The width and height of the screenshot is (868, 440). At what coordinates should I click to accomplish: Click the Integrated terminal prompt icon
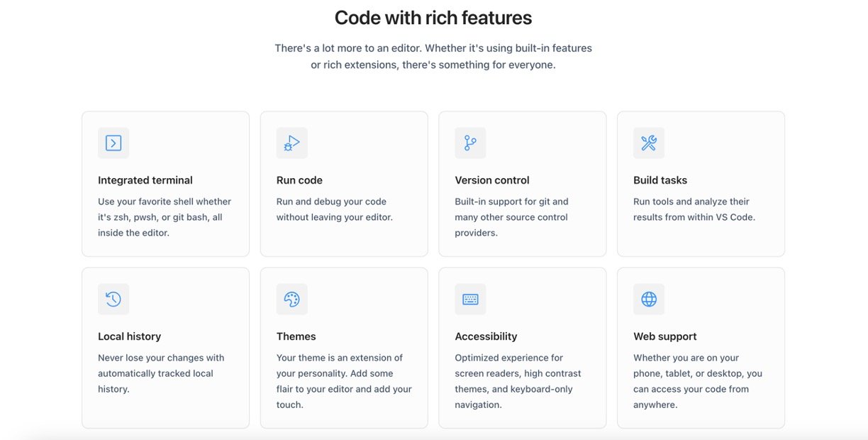(113, 143)
